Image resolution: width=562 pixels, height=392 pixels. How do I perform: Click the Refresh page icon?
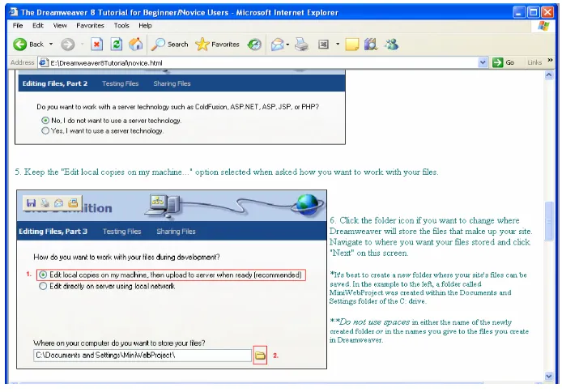point(116,45)
